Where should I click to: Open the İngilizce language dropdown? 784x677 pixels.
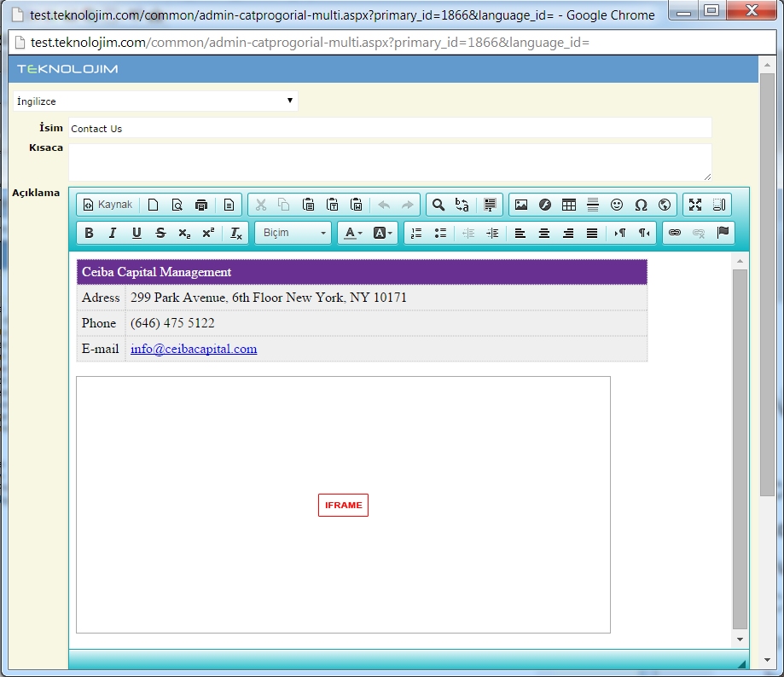155,101
